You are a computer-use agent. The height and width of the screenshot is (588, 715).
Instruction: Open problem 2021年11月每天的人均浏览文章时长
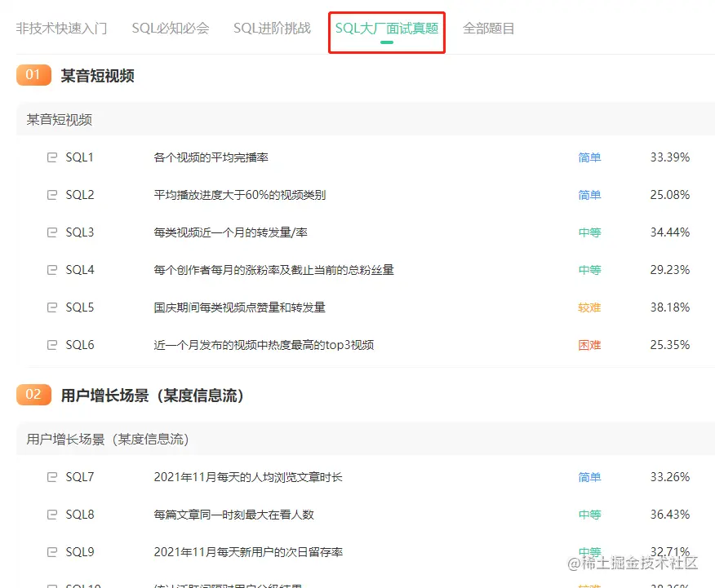pos(248,477)
